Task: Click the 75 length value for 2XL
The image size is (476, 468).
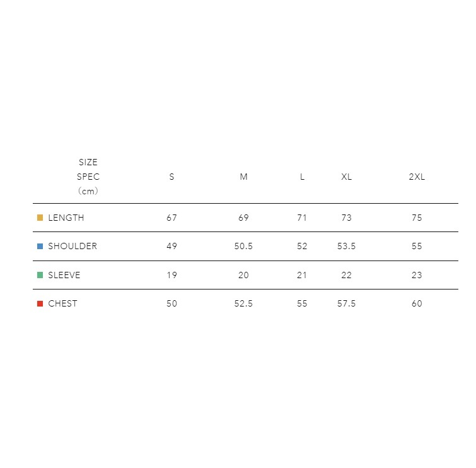Action: pos(417,218)
